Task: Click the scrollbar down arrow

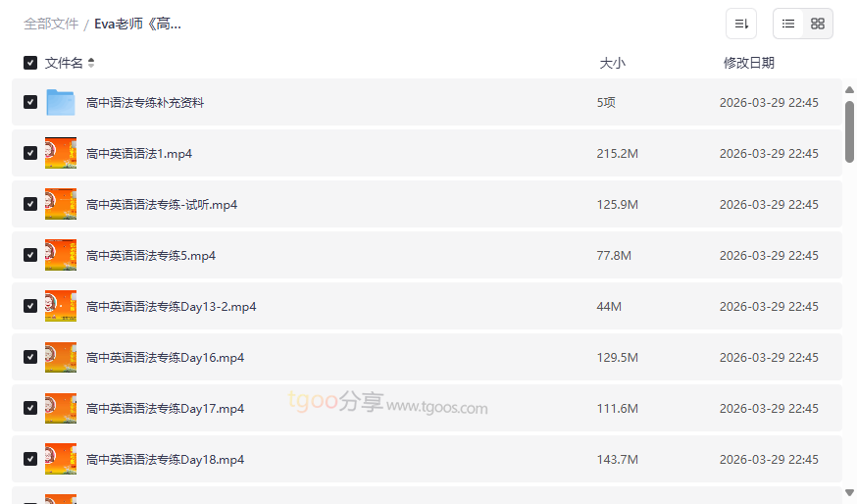Action: click(x=849, y=492)
